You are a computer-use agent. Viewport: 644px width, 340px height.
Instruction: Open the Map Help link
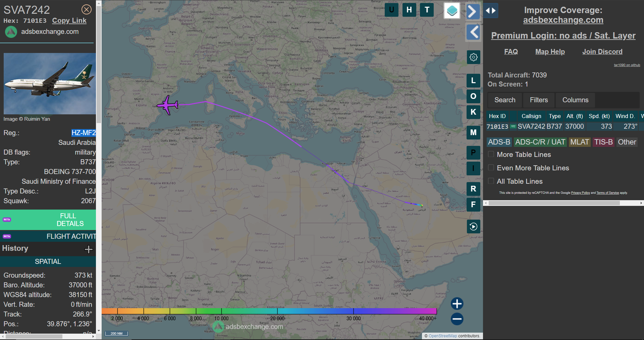tap(550, 52)
